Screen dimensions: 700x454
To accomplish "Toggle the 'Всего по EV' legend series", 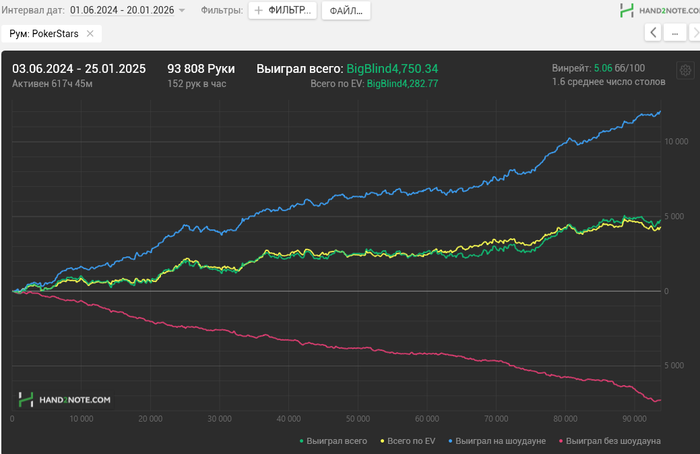I will (x=408, y=441).
